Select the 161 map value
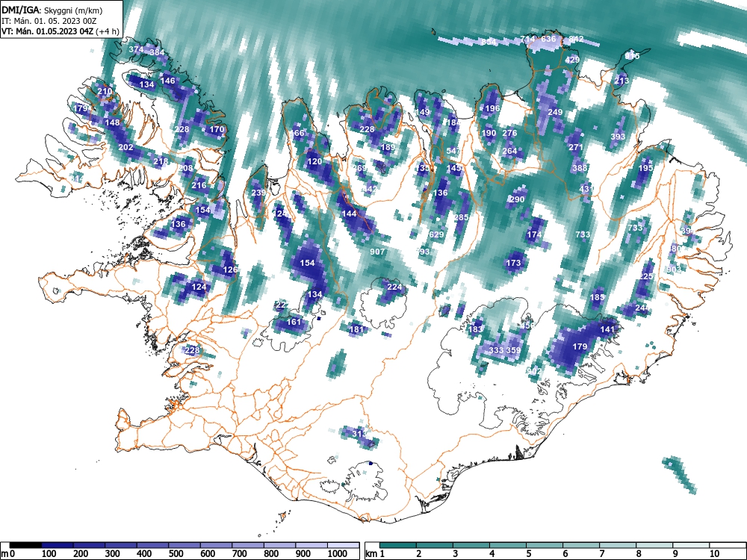Image resolution: width=747 pixels, height=560 pixels. pyautogui.click(x=294, y=322)
